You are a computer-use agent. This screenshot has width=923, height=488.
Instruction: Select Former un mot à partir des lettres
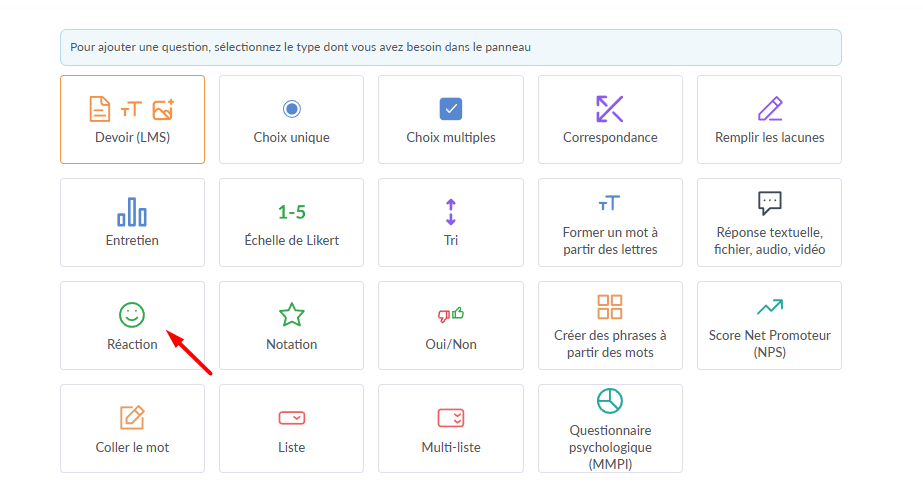tap(610, 222)
